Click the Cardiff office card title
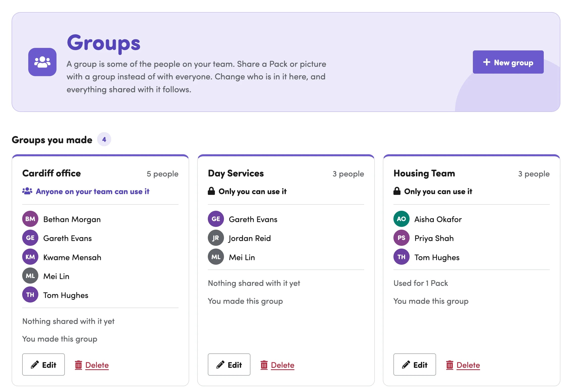The image size is (572, 392). (x=51, y=173)
